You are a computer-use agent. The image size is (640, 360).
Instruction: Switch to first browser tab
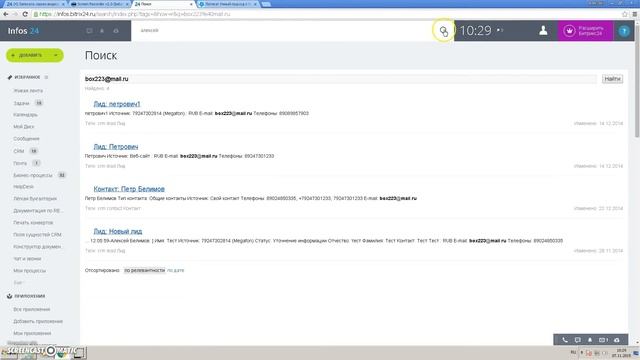pyautogui.click(x=34, y=4)
